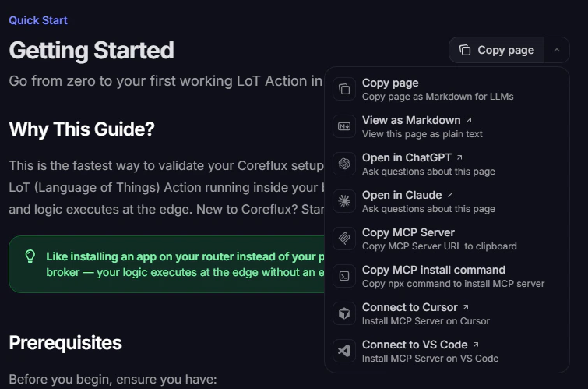This screenshot has width=588, height=389.
Task: Click the Copy page menu item icon
Action: [344, 89]
